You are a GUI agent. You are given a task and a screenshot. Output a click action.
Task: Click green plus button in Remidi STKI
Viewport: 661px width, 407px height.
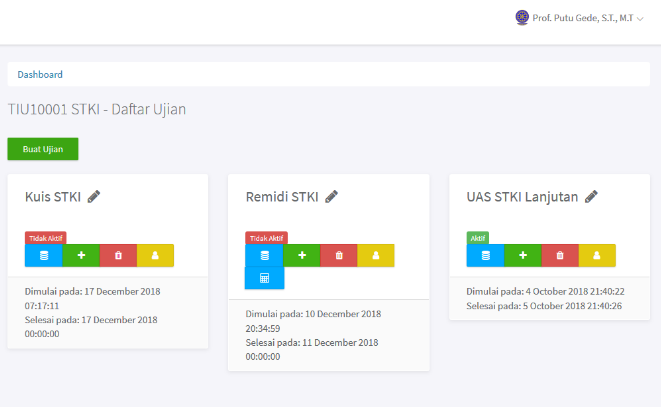coord(302,255)
